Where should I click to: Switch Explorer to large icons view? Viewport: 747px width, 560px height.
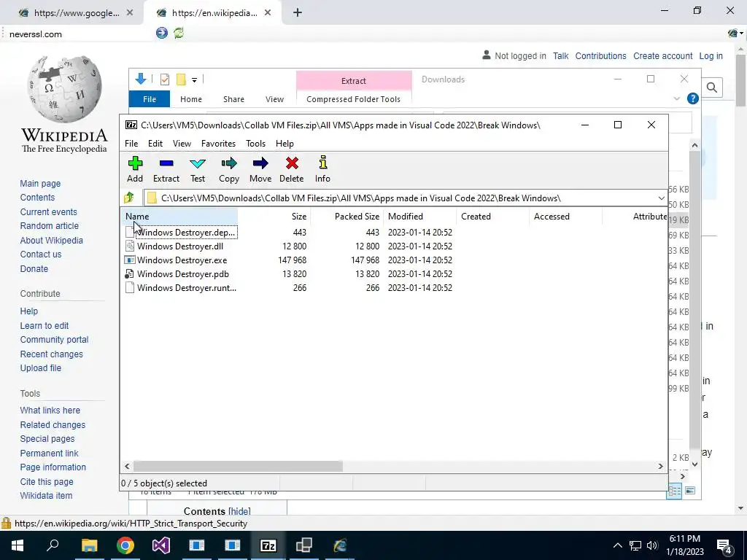[x=690, y=491]
